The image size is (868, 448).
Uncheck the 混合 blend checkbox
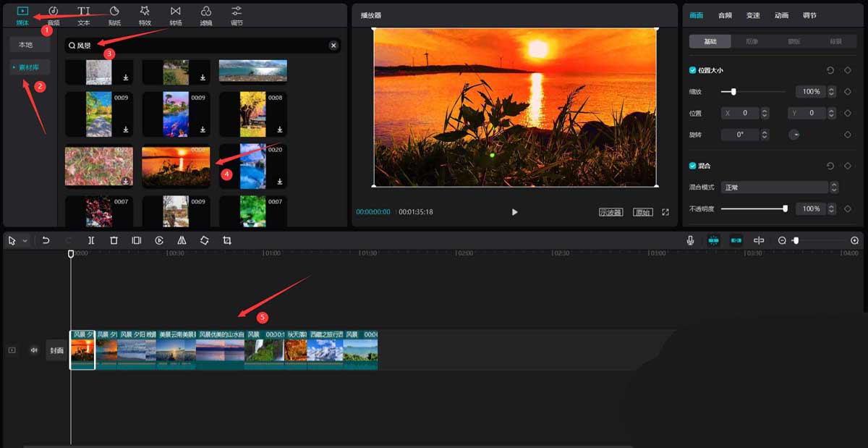pos(693,166)
